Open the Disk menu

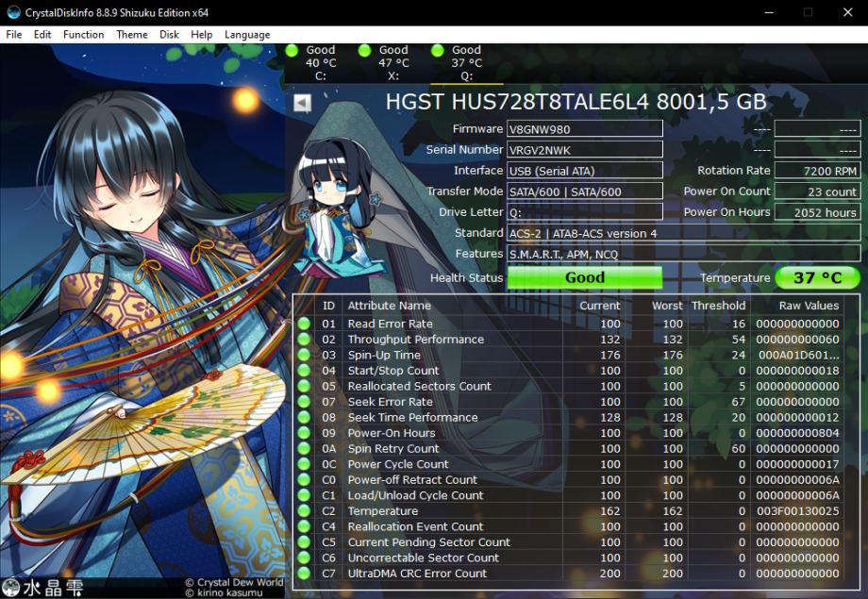pos(169,34)
